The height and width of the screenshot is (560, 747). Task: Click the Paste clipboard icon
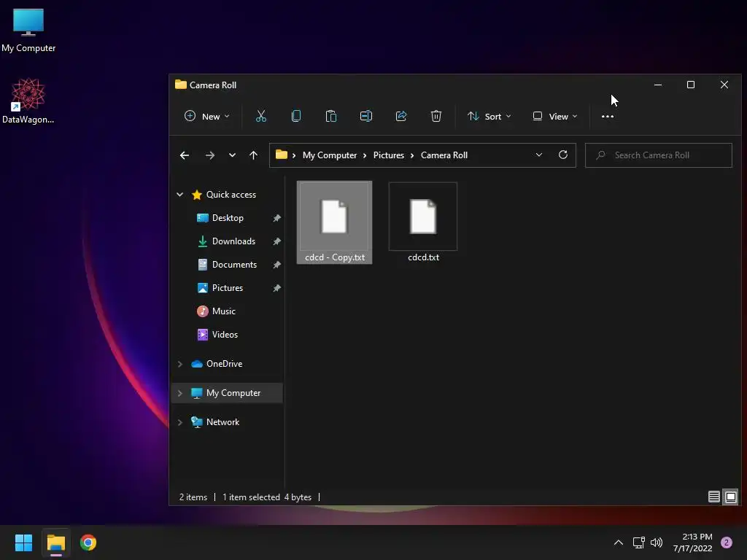click(x=331, y=116)
